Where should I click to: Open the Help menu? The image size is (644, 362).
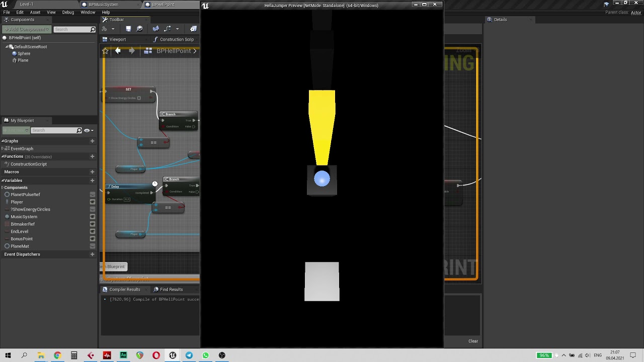[x=106, y=12]
